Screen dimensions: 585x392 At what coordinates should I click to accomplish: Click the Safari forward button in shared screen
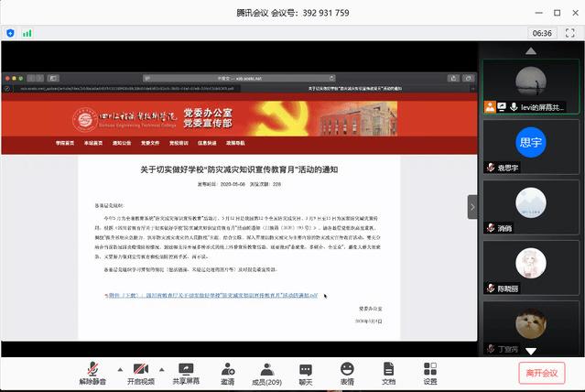[39, 78]
